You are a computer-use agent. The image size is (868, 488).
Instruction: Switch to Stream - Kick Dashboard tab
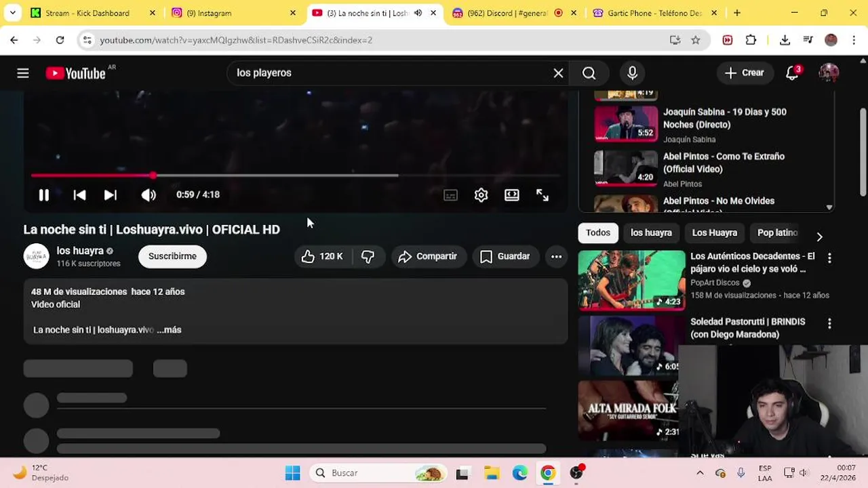pyautogui.click(x=87, y=13)
